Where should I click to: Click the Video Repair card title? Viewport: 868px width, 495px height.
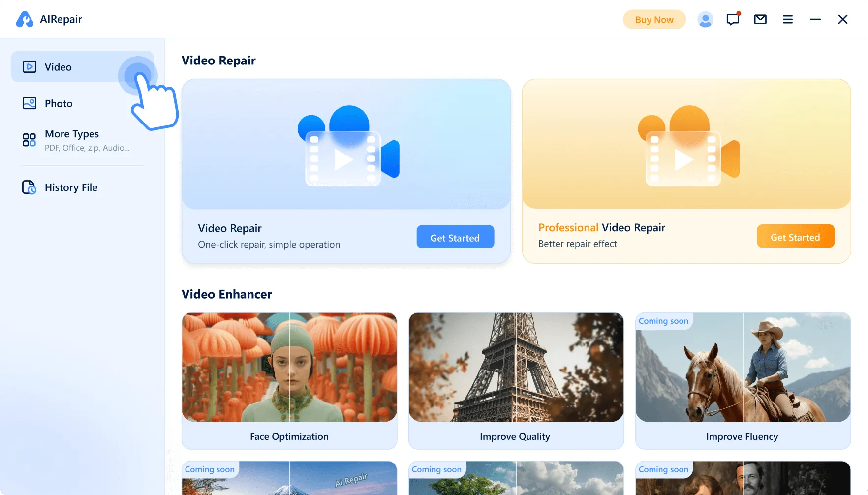(x=230, y=228)
